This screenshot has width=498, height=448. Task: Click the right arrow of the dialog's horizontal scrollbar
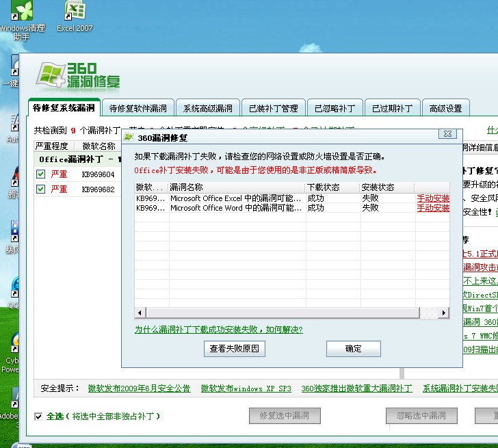pos(444,313)
